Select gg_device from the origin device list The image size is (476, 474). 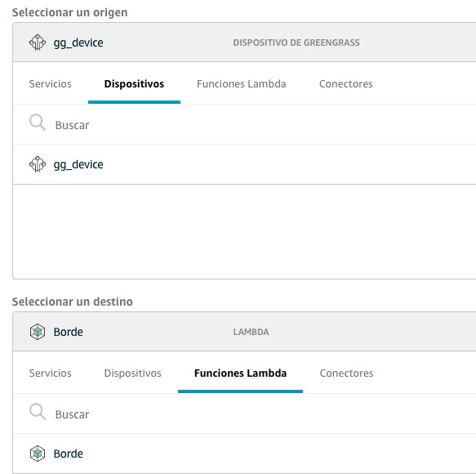(x=245, y=164)
